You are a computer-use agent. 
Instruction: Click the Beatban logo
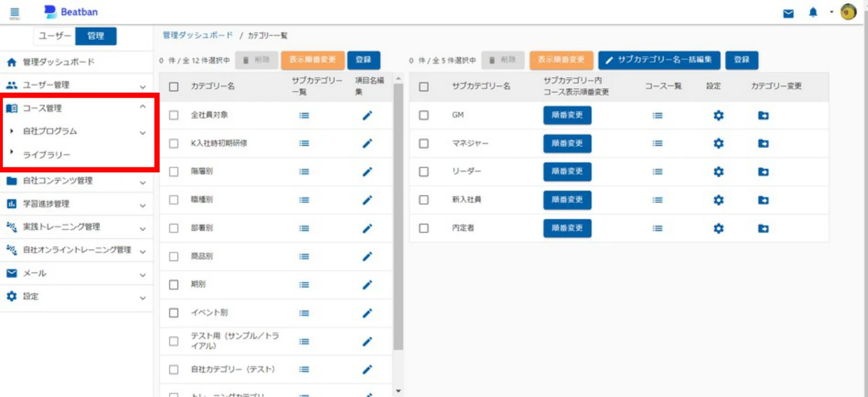click(71, 12)
